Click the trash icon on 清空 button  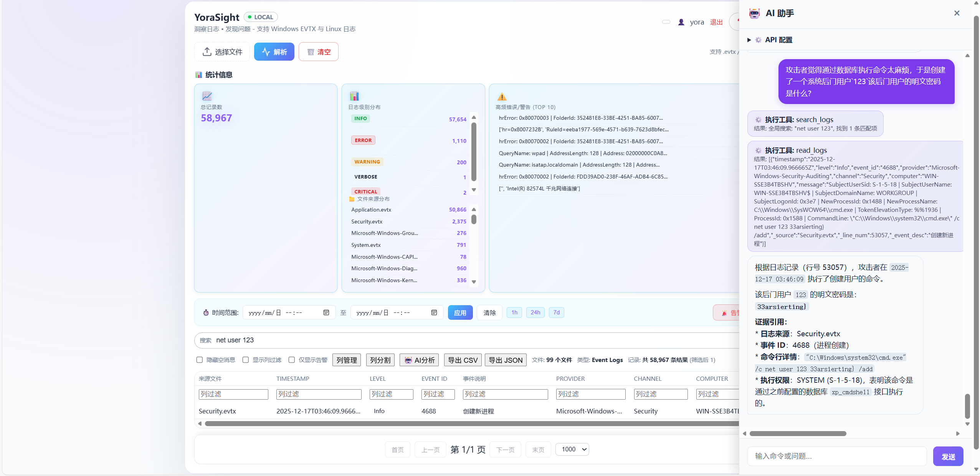pos(311,52)
